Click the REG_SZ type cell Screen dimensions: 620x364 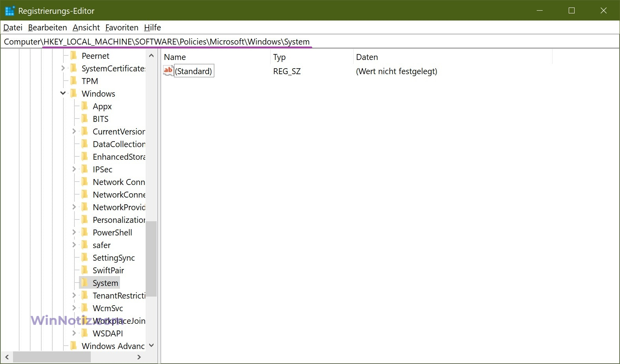point(287,71)
